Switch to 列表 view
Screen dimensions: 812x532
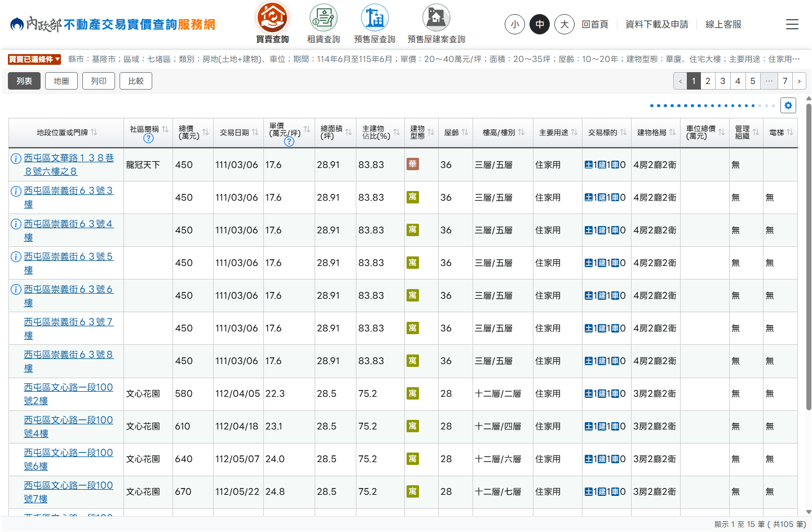coord(24,81)
